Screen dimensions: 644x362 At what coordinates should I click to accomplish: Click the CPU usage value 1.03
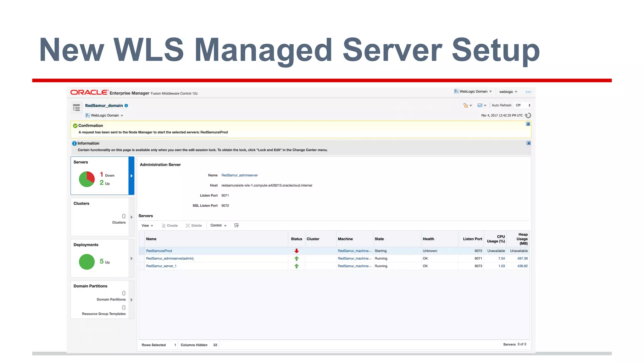tap(502, 266)
